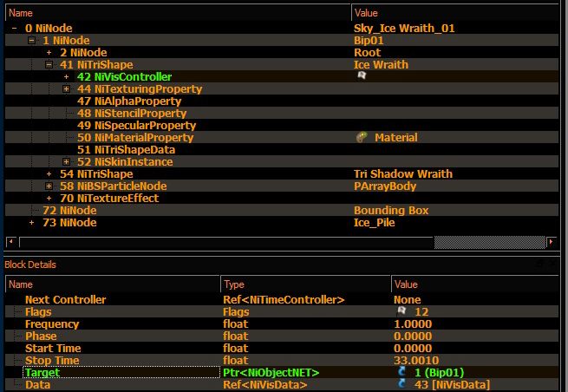Click Stop Time value 33.0010

pos(416,360)
